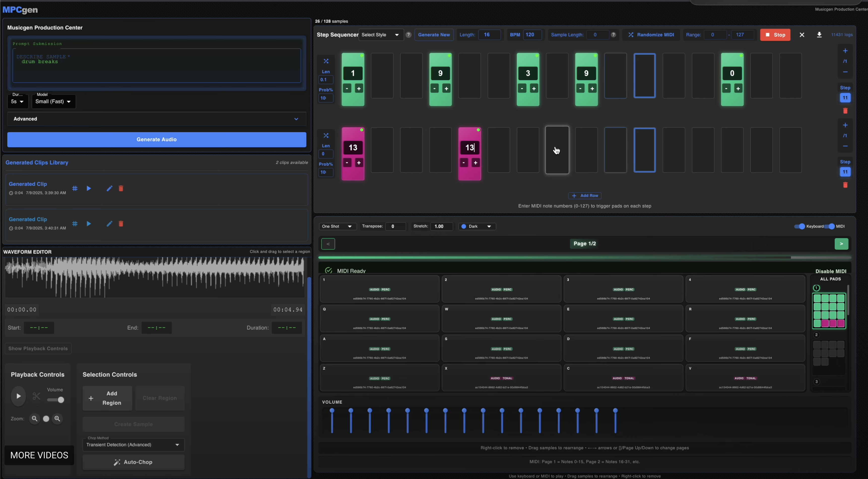Open the grid icon of the 3:40:31 AM clip
This screenshot has width=868, height=479.
point(75,224)
